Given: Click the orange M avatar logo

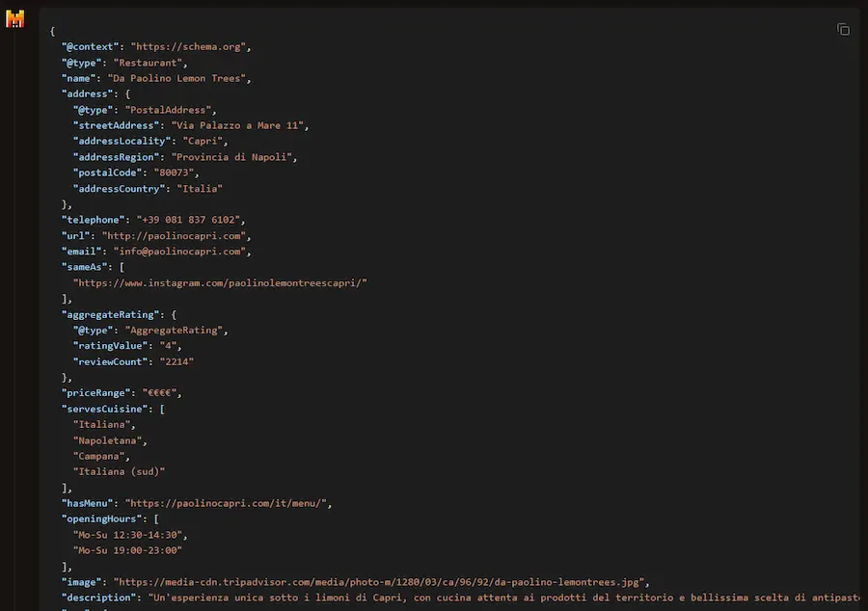Looking at the screenshot, I should (x=14, y=19).
